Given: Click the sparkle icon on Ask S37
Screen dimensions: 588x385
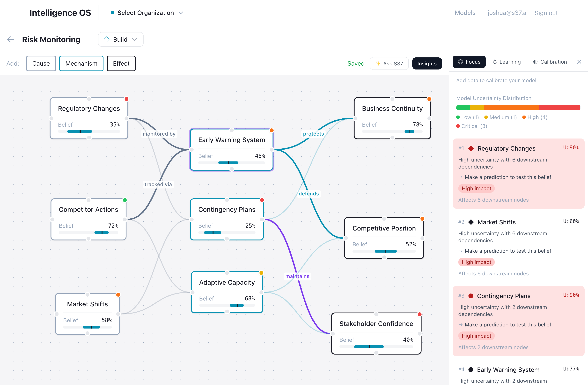Looking at the screenshot, I should tap(378, 63).
